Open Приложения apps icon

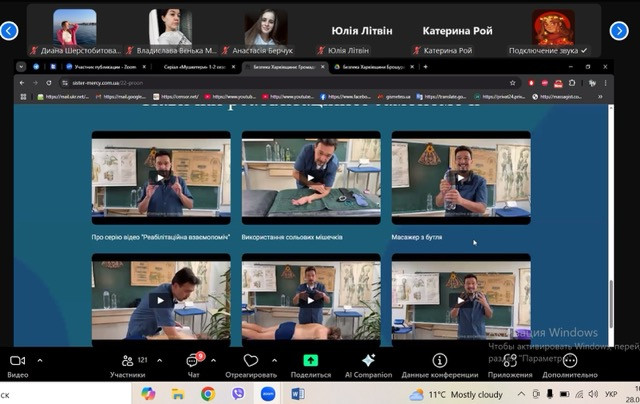510,360
